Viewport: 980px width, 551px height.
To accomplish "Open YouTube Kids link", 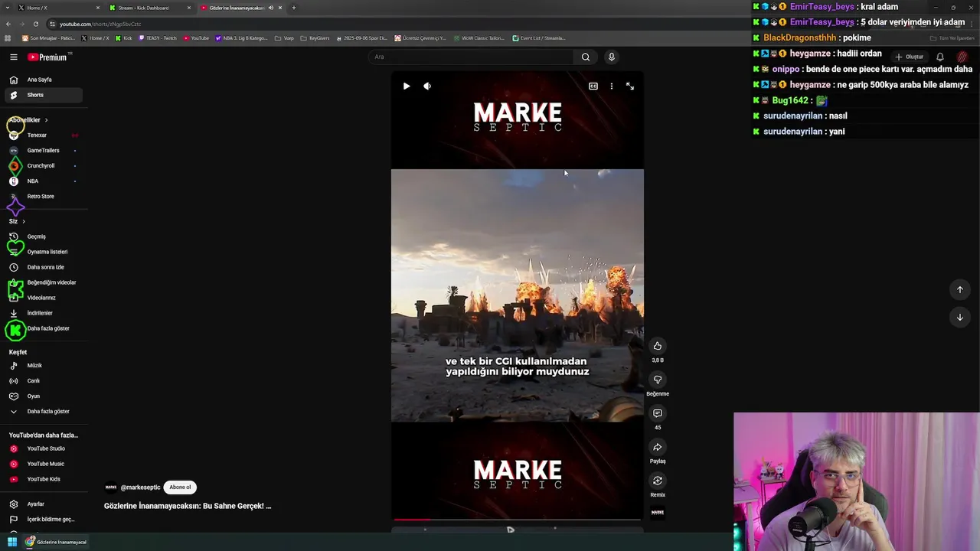I will click(43, 479).
